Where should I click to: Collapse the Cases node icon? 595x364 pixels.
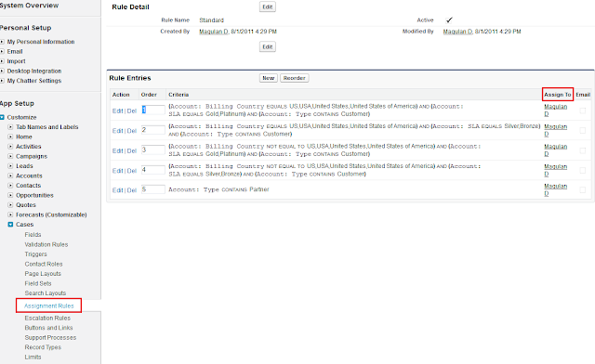point(10,225)
